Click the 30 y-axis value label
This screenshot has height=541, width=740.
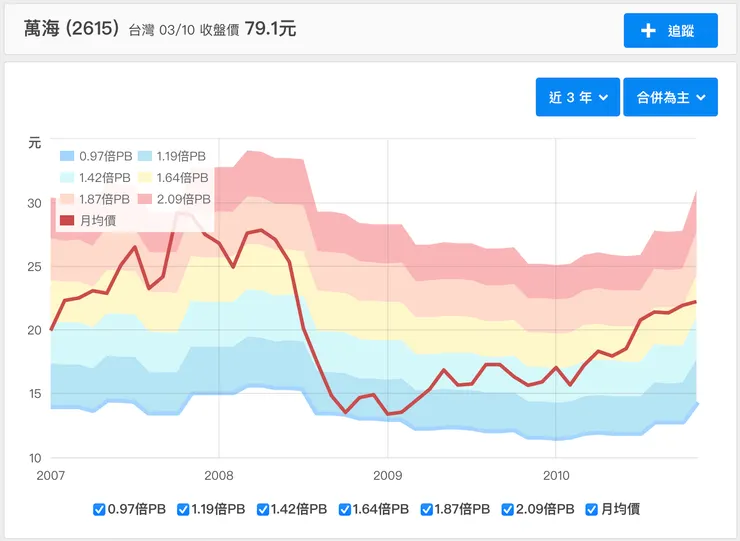point(34,203)
